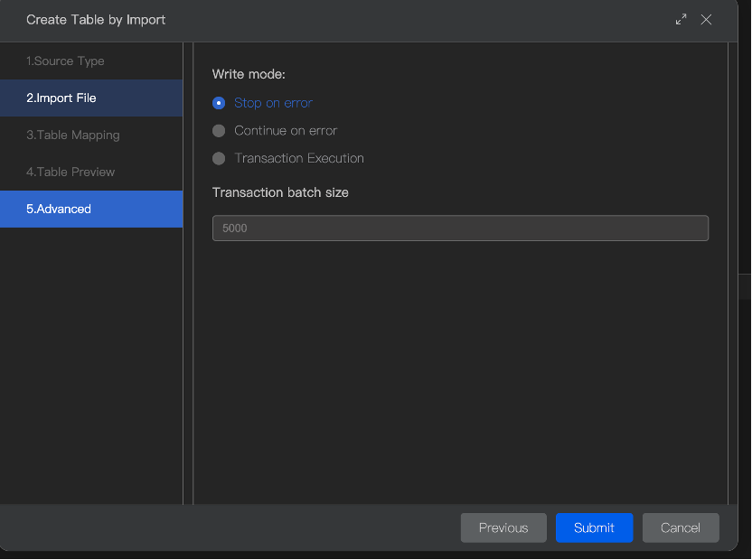This screenshot has height=560, width=752.
Task: Jump to the 4.Table Preview step
Action: (70, 172)
